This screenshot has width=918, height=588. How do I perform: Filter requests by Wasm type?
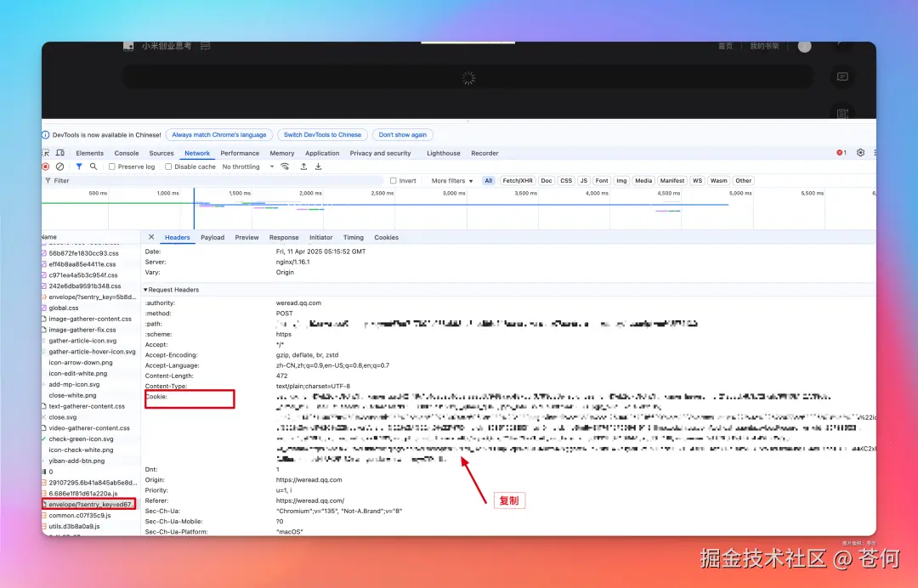point(719,181)
